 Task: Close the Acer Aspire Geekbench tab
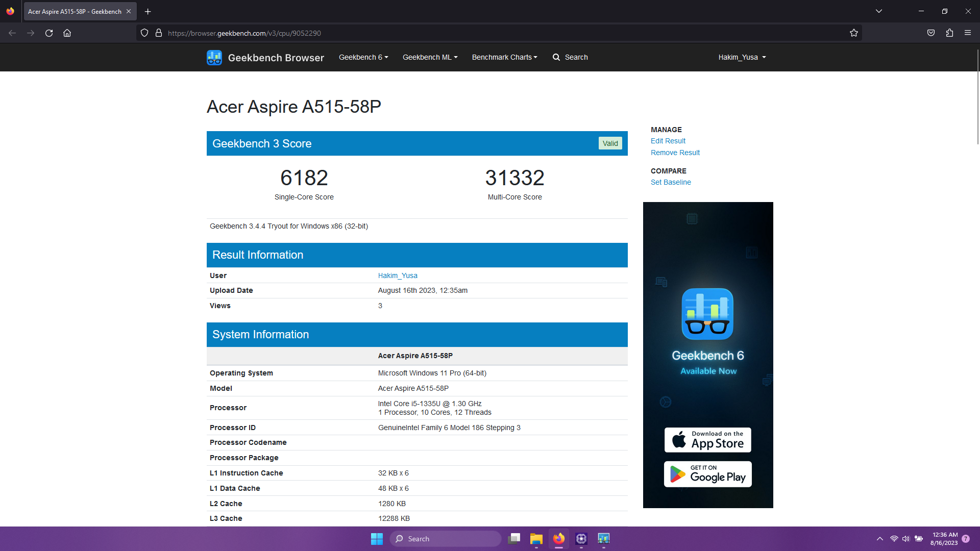(x=129, y=11)
